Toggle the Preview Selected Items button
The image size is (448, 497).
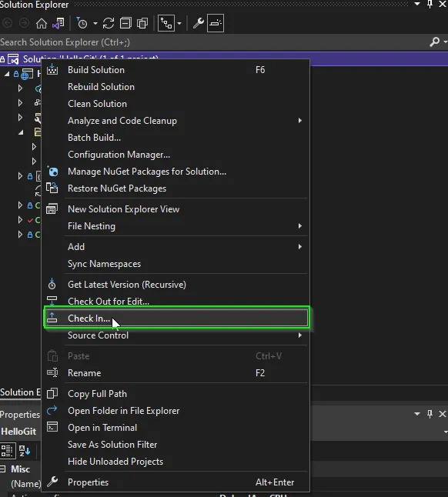click(x=216, y=23)
